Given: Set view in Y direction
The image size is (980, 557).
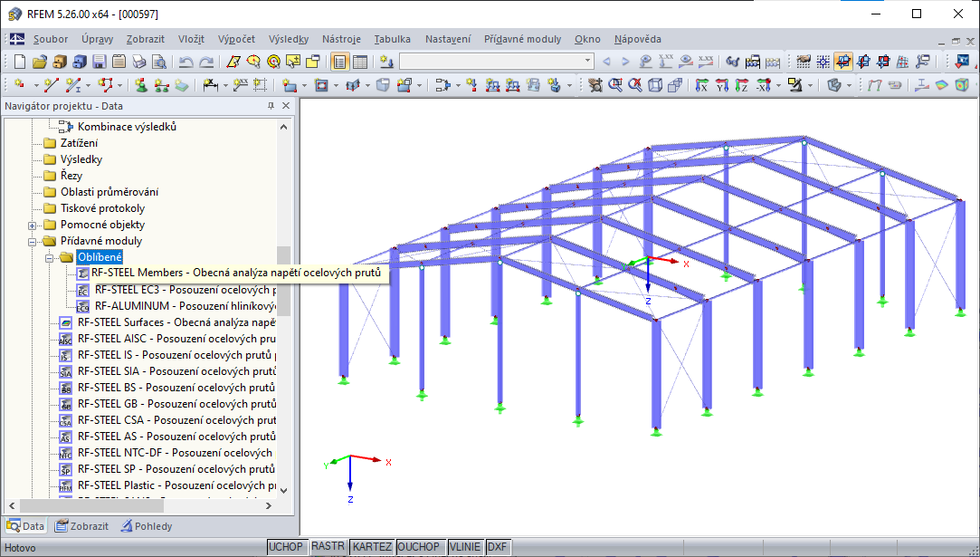Looking at the screenshot, I should [x=722, y=85].
